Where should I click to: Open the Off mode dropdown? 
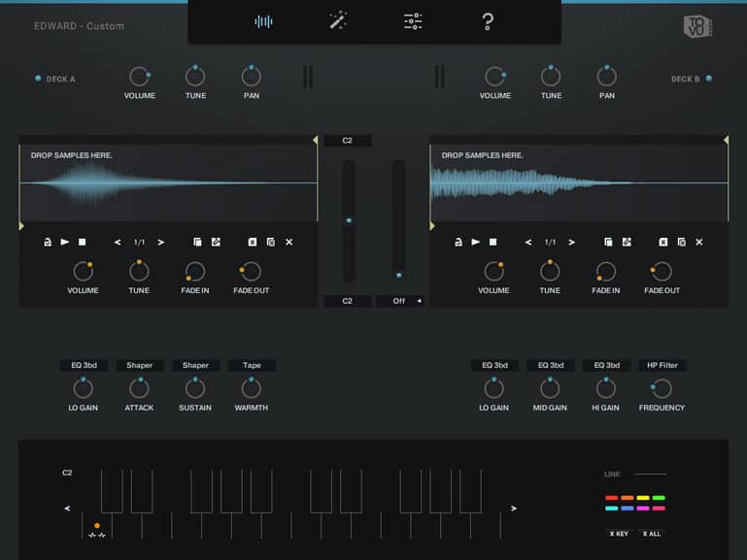point(399,301)
